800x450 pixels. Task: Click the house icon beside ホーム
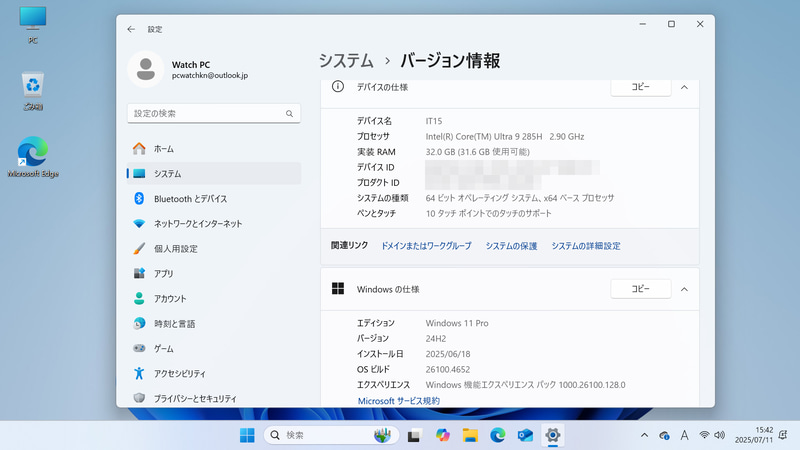pyautogui.click(x=139, y=148)
